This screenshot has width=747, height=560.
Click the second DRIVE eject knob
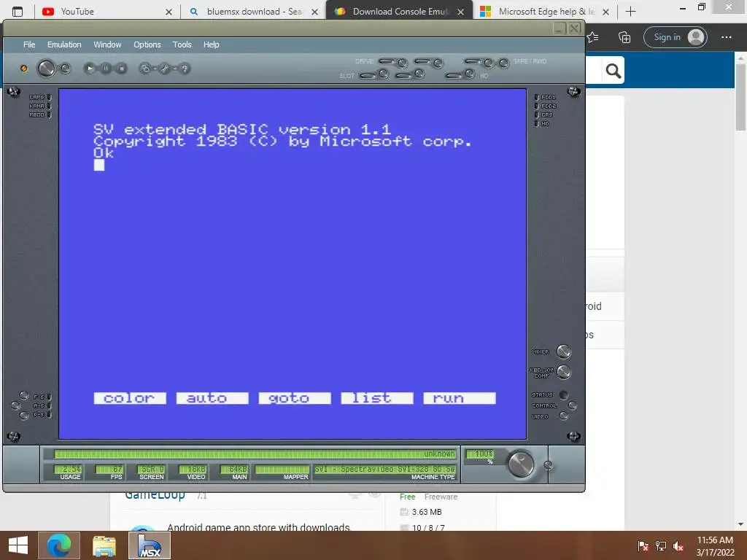tap(438, 63)
